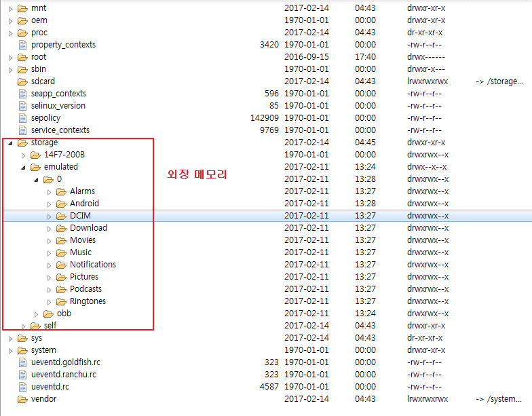Select the self folder name
This screenshot has width=532, height=416.
(50, 326)
